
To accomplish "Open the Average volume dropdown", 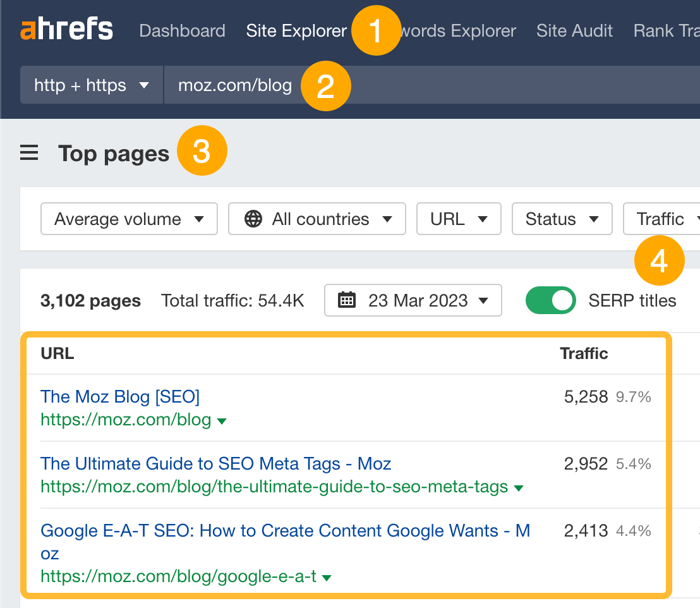I will point(129,219).
